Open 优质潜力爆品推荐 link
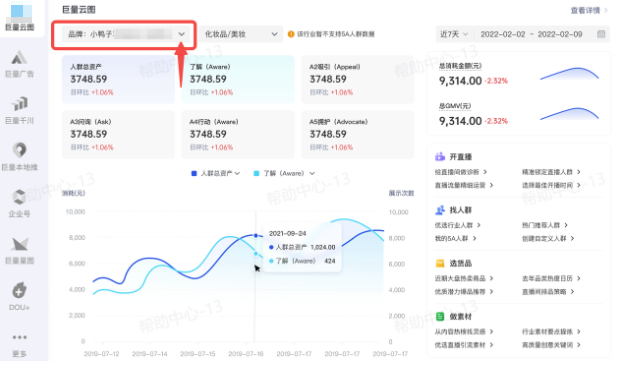Image resolution: width=629 pixels, height=365 pixels. [464, 291]
